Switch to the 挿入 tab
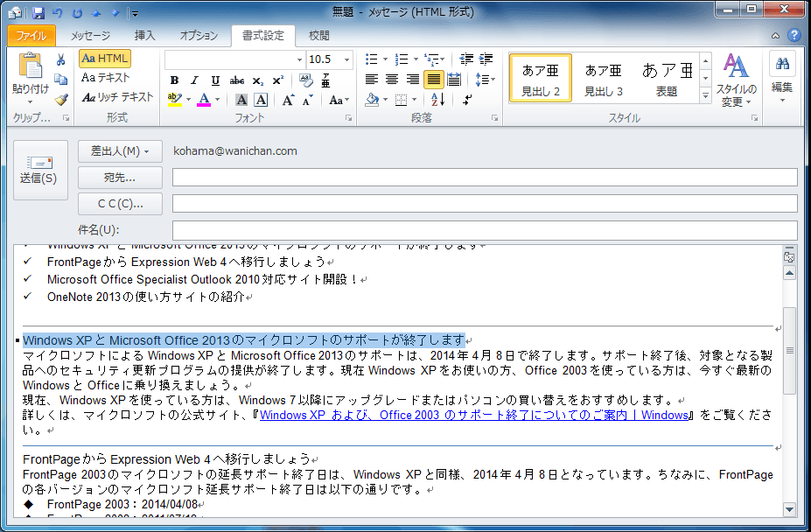This screenshot has width=811, height=532. [x=145, y=35]
